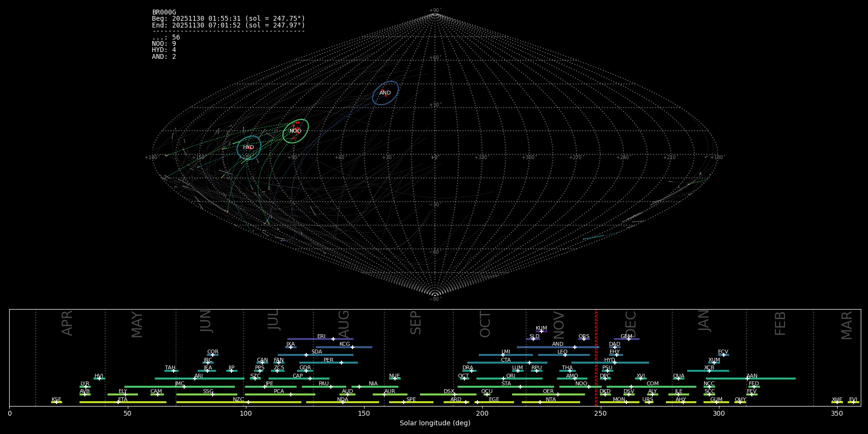Click the LYR shower marker in April
The height and width of the screenshot is (434, 868).
click(86, 387)
